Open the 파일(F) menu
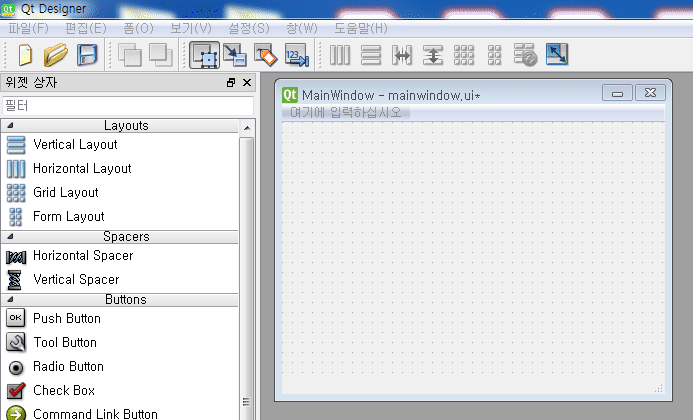693x420 pixels. [28, 29]
